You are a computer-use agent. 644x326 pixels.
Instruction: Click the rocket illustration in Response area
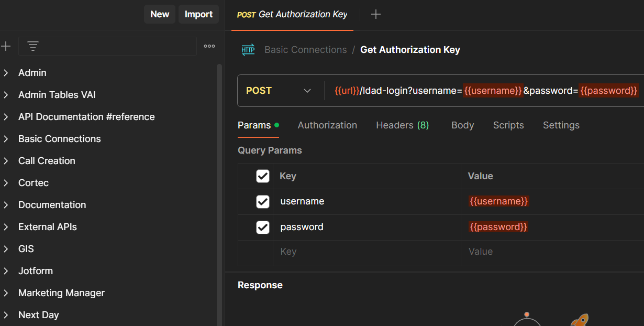(579, 319)
